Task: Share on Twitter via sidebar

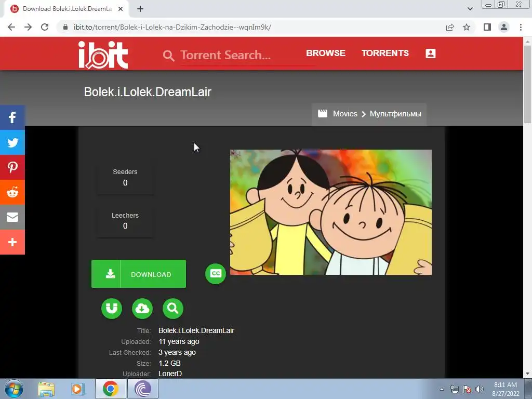Action: click(12, 142)
